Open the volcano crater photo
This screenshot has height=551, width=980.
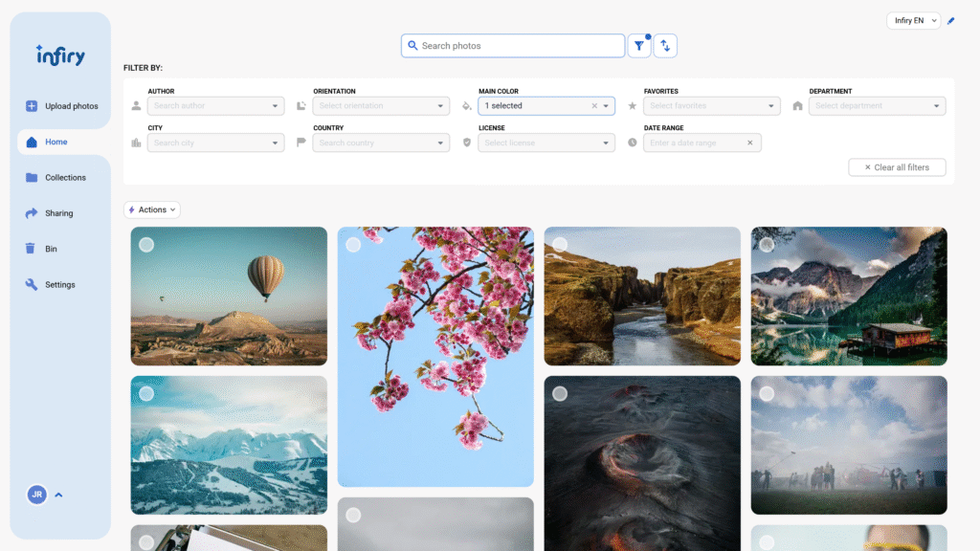(642, 463)
